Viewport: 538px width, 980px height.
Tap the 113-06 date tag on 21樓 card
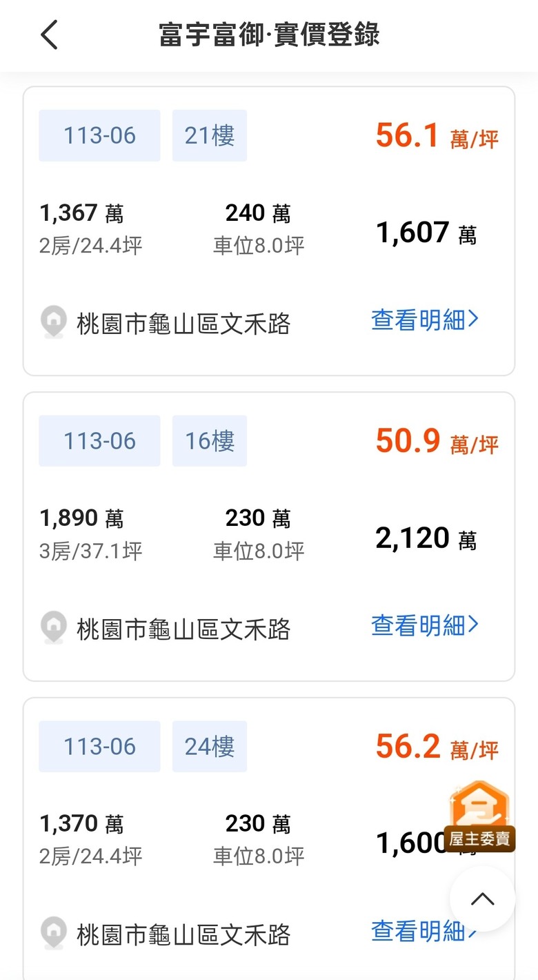(x=99, y=136)
